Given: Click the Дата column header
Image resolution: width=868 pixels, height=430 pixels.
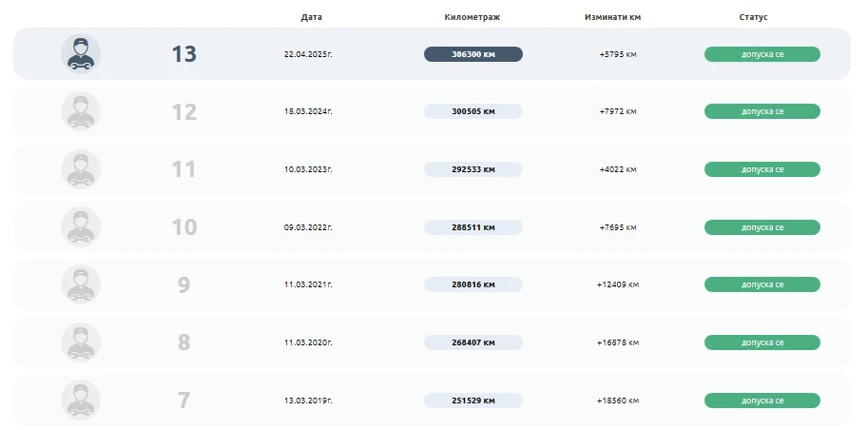Looking at the screenshot, I should click(311, 17).
